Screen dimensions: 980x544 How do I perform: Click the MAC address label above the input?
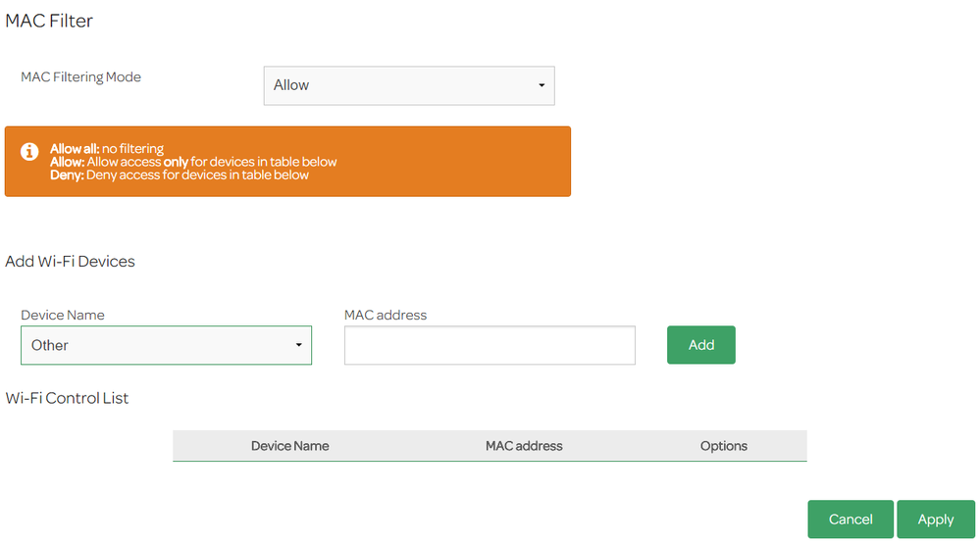(x=386, y=315)
